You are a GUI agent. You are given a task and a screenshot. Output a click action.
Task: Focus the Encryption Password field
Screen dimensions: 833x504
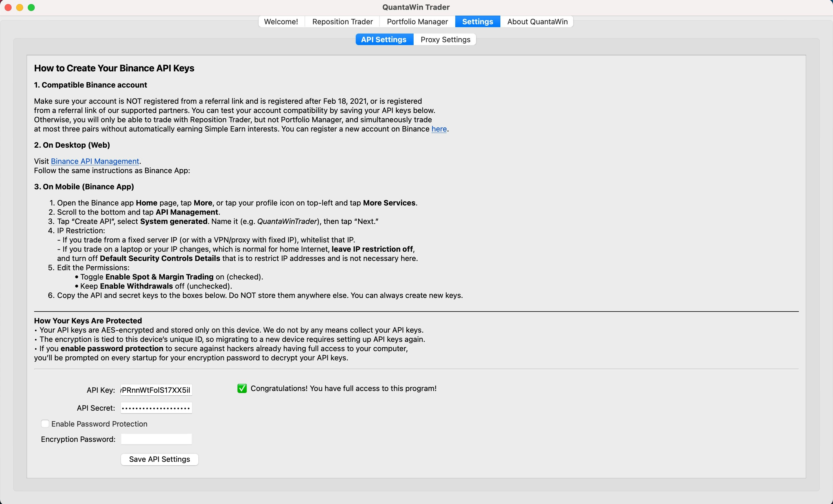[x=156, y=439]
